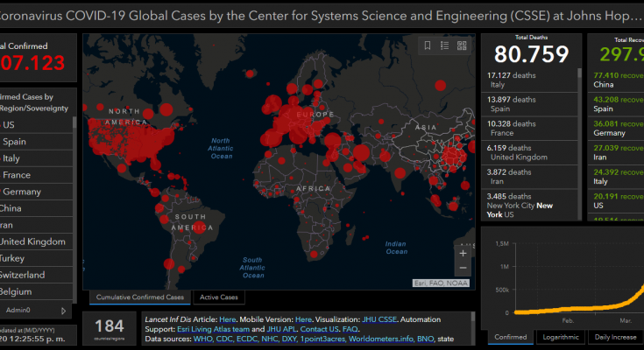This screenshot has height=350, width=644.
Task: Click the Esri, FAO, NOAA attribution
Action: [x=441, y=283]
